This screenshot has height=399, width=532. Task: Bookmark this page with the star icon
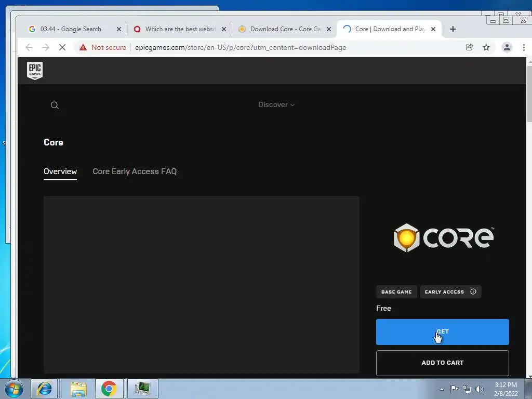tap(486, 47)
